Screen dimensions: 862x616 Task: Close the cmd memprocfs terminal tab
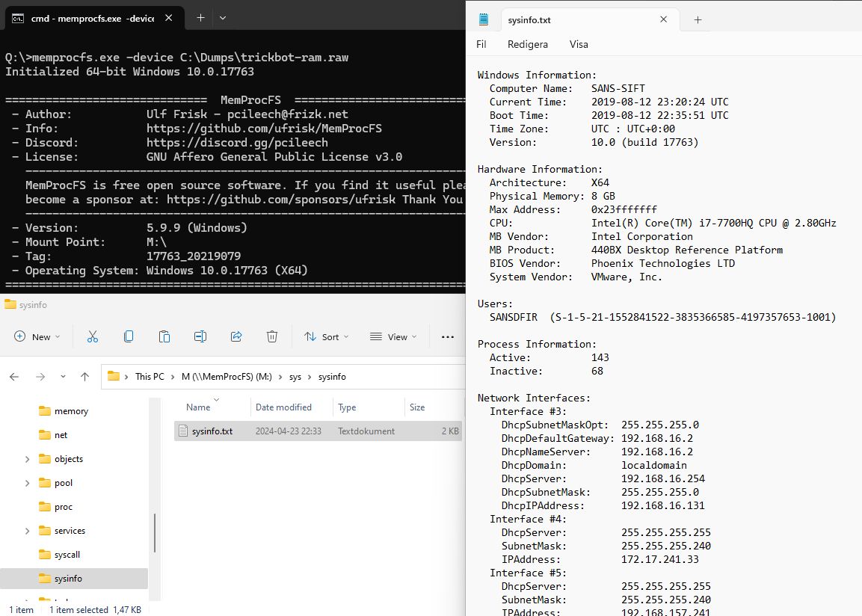pyautogui.click(x=169, y=18)
